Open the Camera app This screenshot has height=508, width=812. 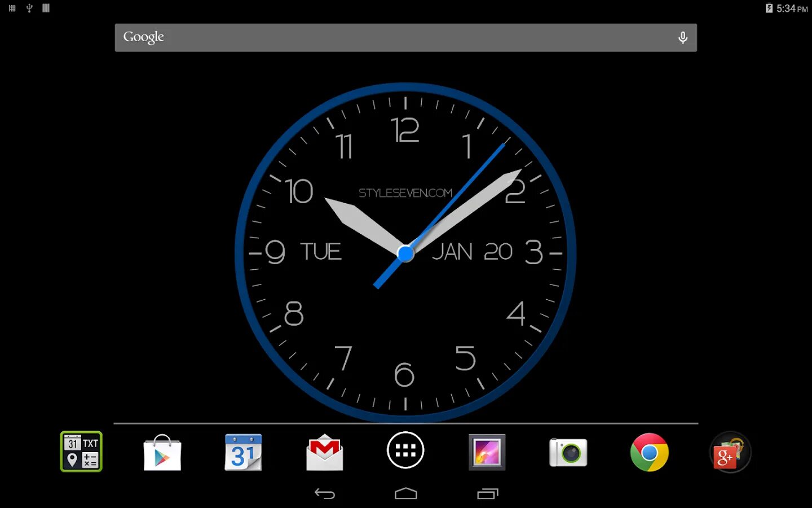pos(568,452)
